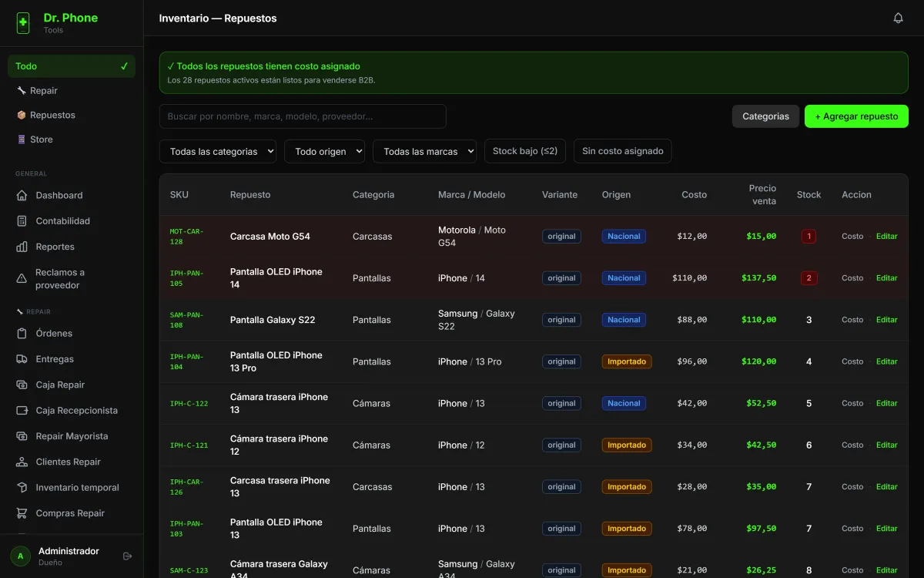Image resolution: width=924 pixels, height=578 pixels.
Task: Edit the Carcasa Moto G54 row
Action: click(x=887, y=237)
